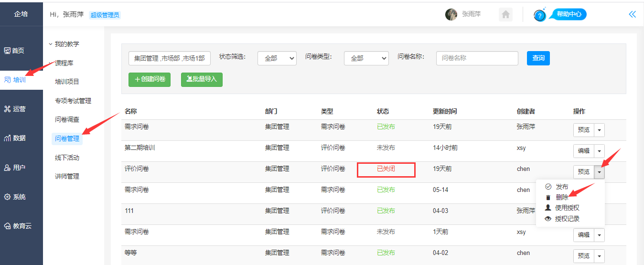Click the department selector field 集团管理

[170, 58]
